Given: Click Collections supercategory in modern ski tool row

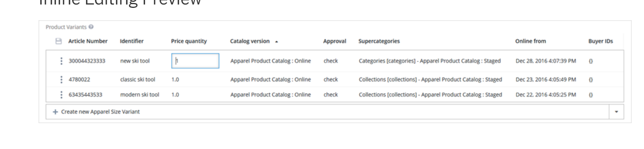Looking at the screenshot, I should point(430,95).
